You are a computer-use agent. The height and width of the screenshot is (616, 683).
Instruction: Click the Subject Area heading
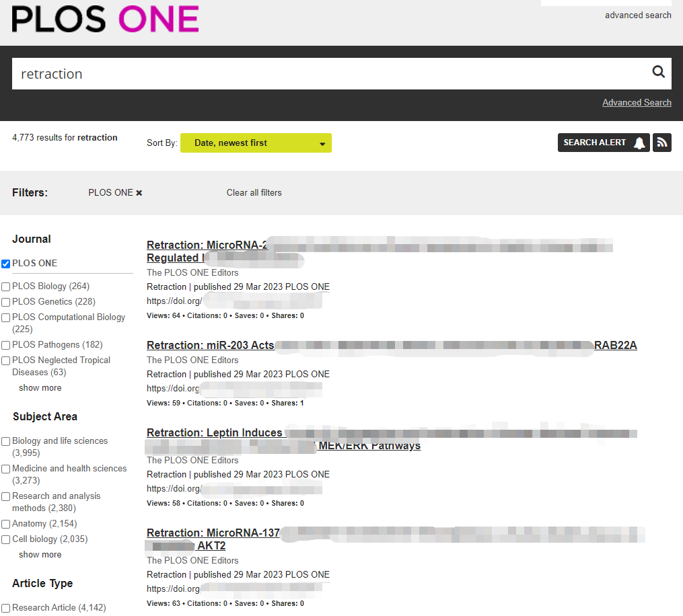click(45, 417)
